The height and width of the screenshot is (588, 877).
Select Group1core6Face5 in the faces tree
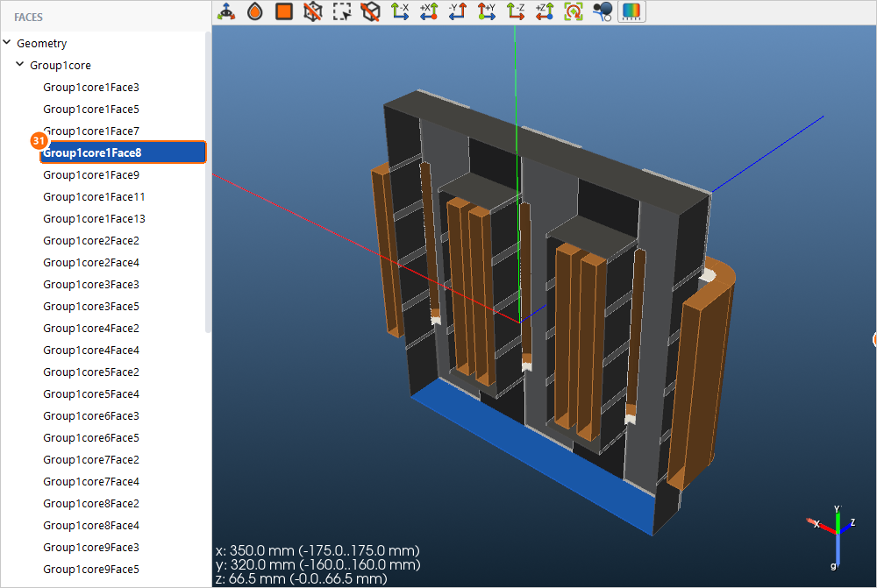(x=91, y=437)
